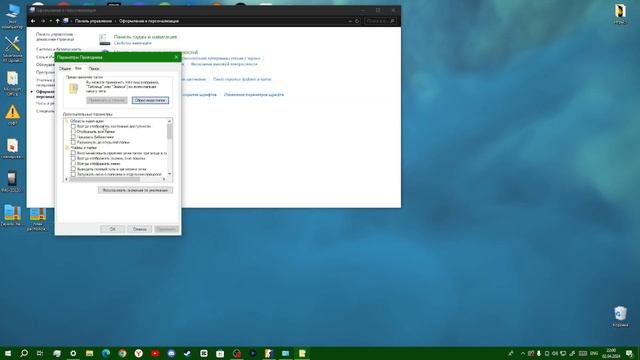Viewport: 640px width, 360px height.
Task: Click the Reset Folders button
Action: (x=150, y=100)
